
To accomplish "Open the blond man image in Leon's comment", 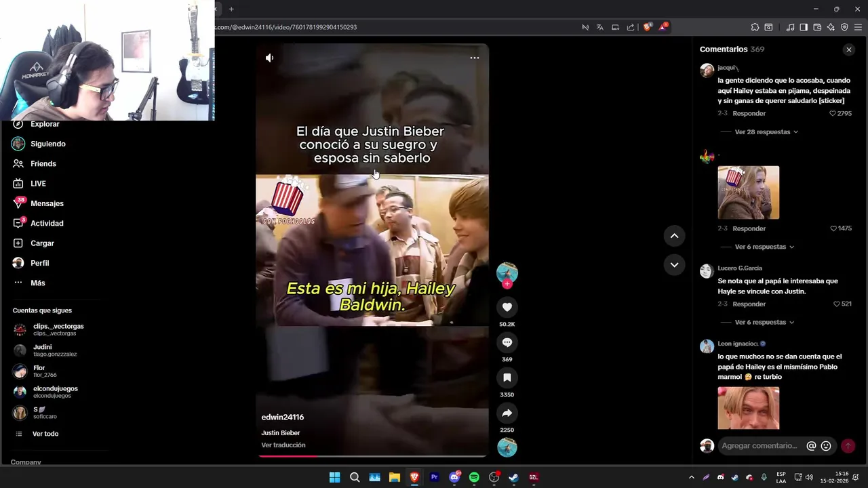I will tap(749, 408).
